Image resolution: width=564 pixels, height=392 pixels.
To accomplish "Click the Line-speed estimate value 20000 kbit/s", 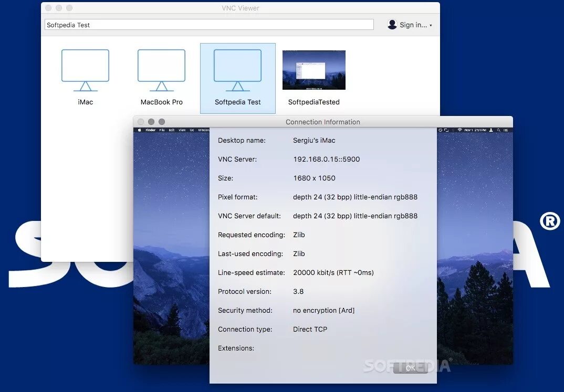I will 333,273.
